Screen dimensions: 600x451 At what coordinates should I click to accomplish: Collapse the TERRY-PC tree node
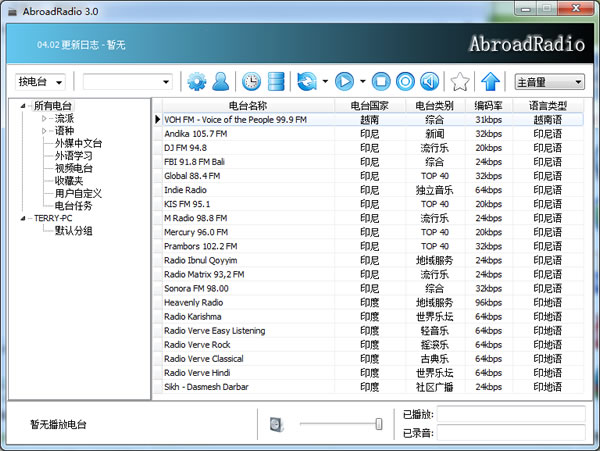point(25,218)
